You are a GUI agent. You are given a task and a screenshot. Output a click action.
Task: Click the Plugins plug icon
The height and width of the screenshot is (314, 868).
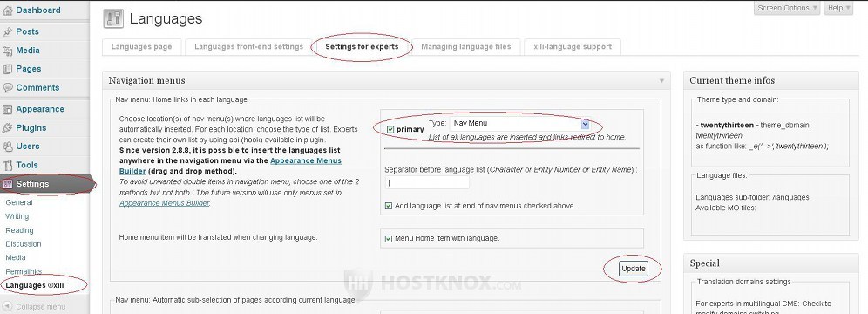[x=7, y=128]
